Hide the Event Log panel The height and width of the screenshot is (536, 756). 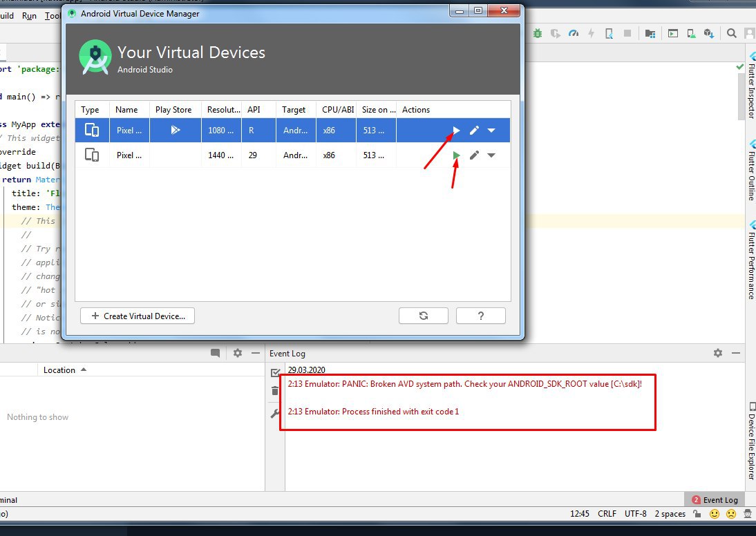coord(736,353)
